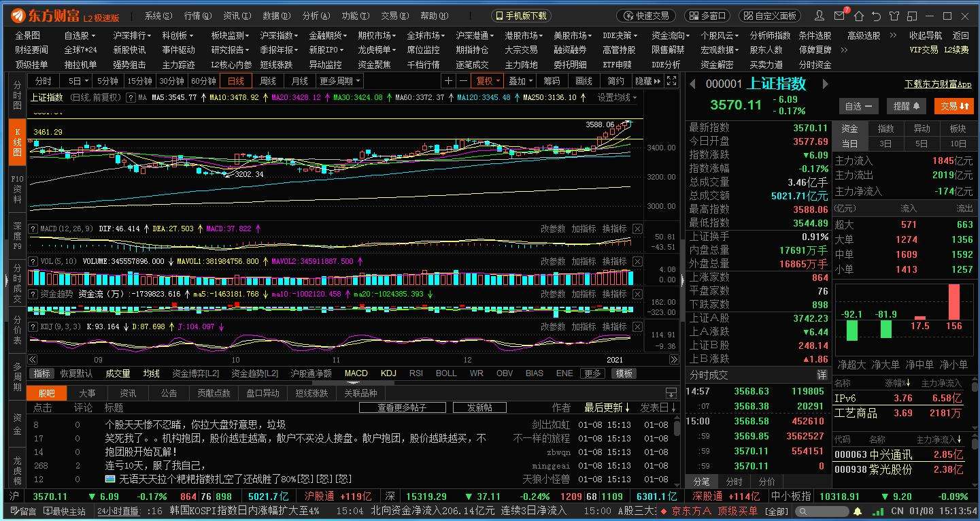Close the VOL indicator panel
980x521 pixels.
tap(637, 262)
